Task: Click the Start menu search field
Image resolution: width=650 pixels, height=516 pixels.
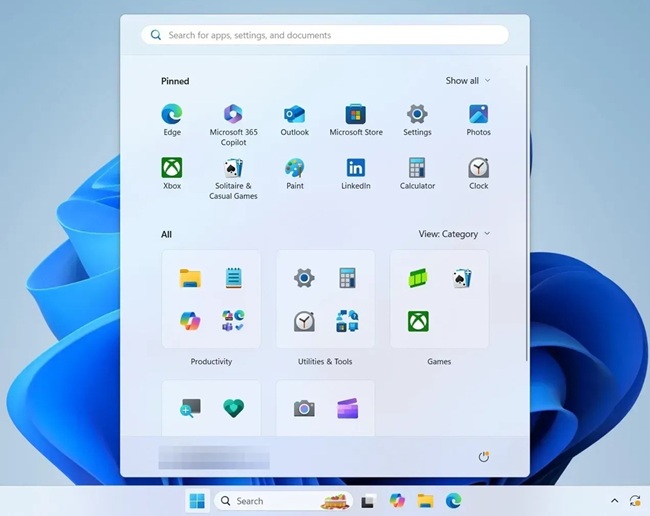Action: point(325,35)
